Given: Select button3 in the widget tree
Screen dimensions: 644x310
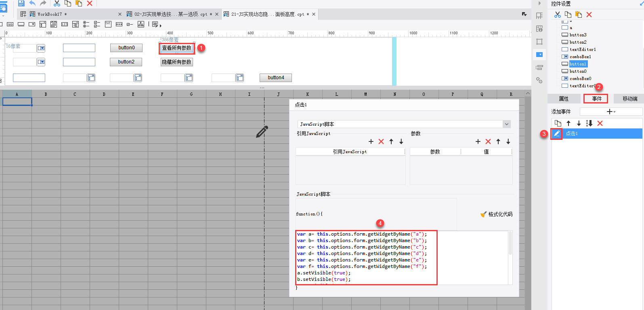Looking at the screenshot, I should 578,35.
